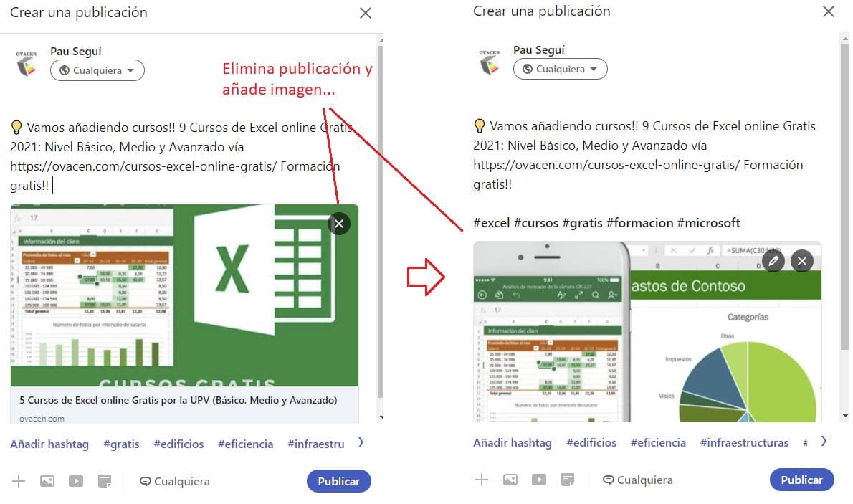Click the Publicar button in left dialog

(x=338, y=481)
